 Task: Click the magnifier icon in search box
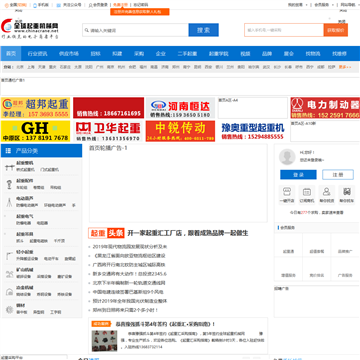click(x=87, y=30)
